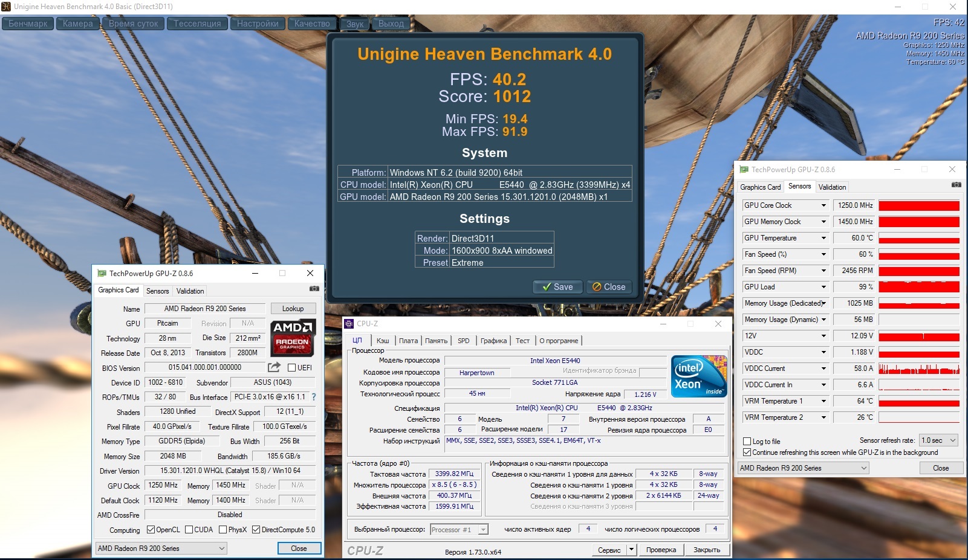Open the Плата tab in CPU-Z
The width and height of the screenshot is (968, 560).
coord(408,341)
